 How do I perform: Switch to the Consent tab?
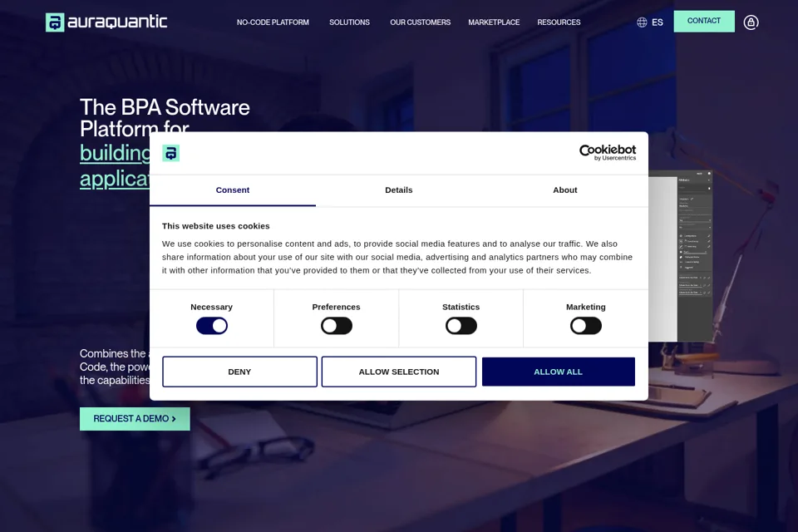[233, 190]
